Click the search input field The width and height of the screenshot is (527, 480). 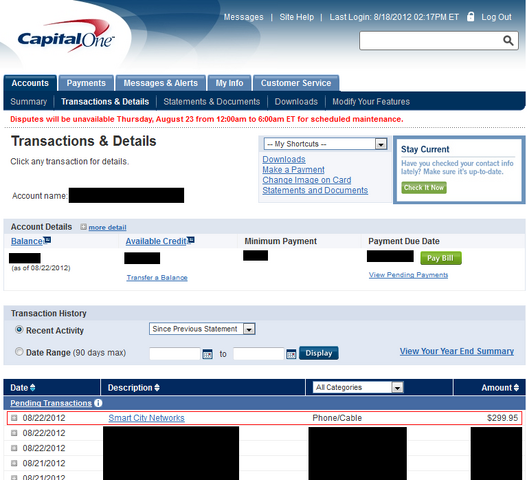click(431, 41)
